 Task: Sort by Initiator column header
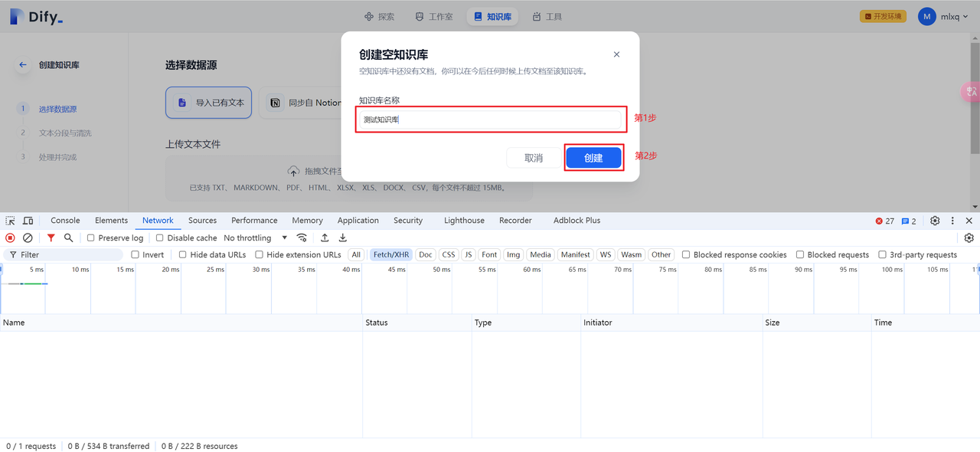click(x=671, y=323)
